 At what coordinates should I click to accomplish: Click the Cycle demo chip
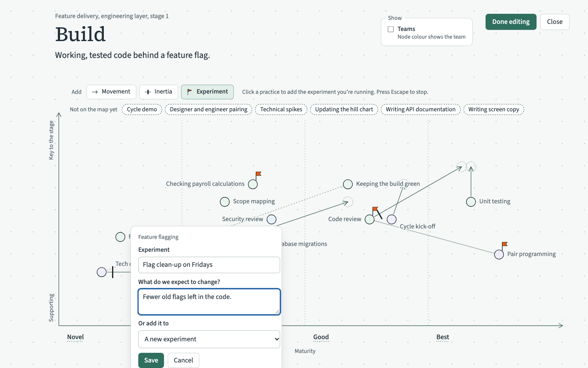[142, 109]
